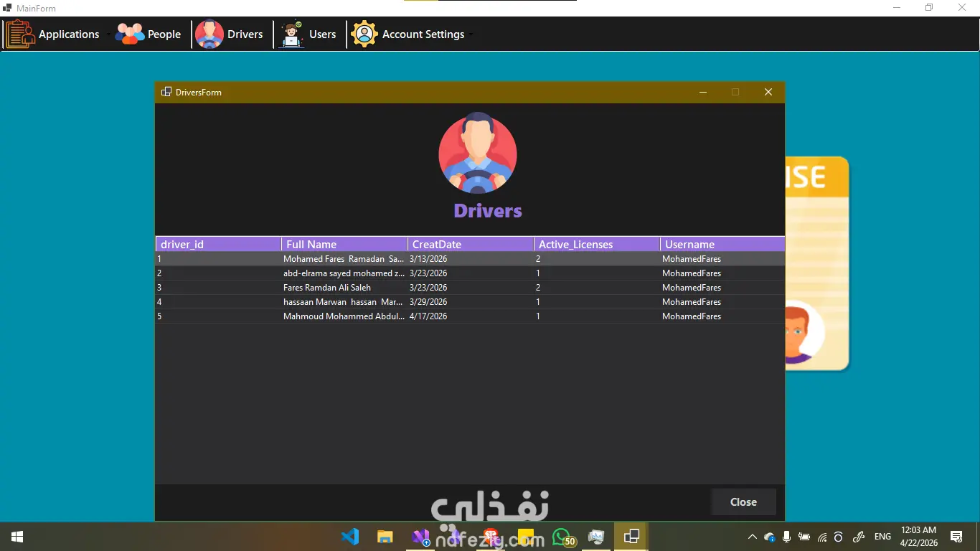
Task: Restore down the MainForm window
Action: [x=929, y=8]
